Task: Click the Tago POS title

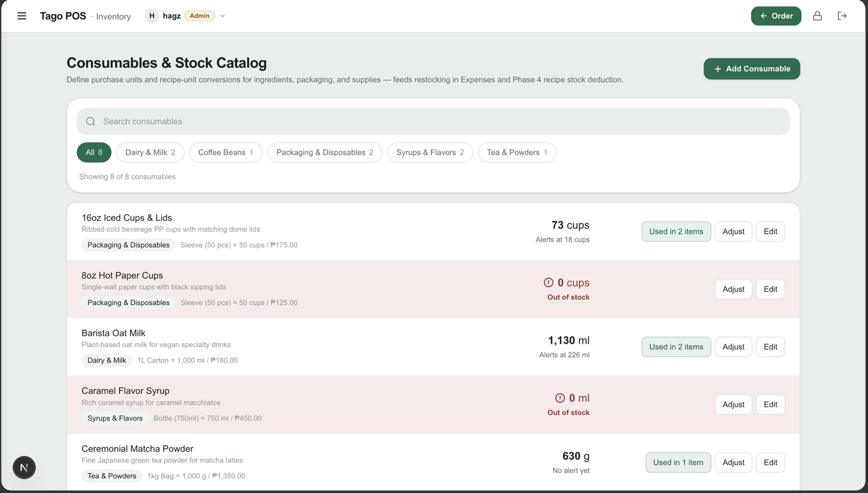Action: click(x=63, y=16)
